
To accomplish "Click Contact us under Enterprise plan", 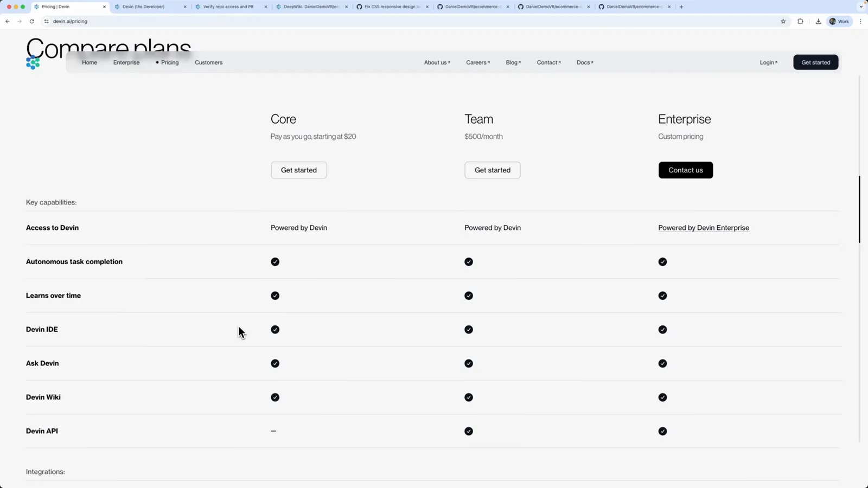I will click(x=686, y=170).
